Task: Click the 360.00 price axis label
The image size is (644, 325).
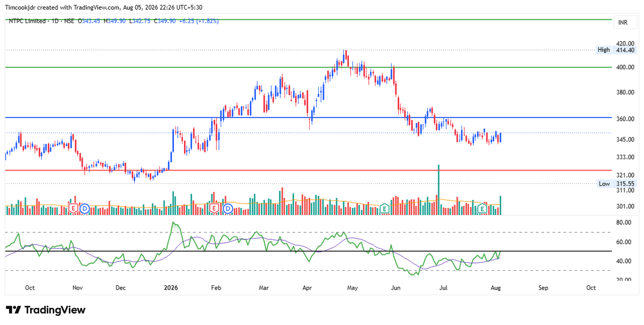Action: click(626, 119)
